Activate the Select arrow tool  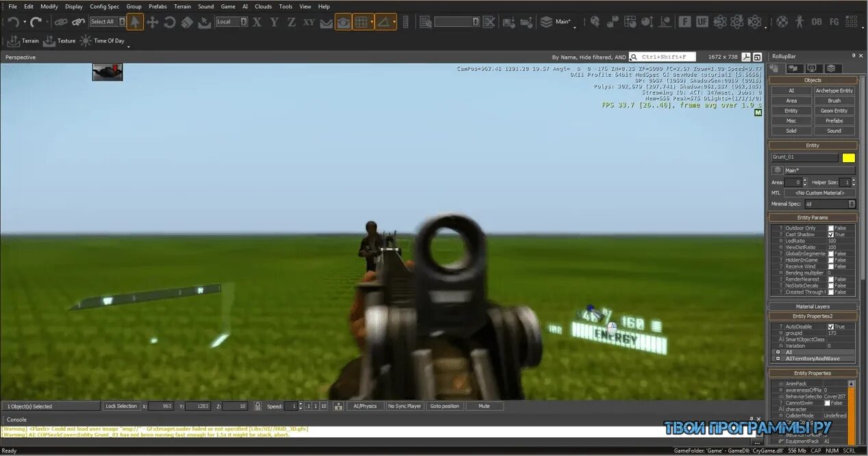pos(135,22)
